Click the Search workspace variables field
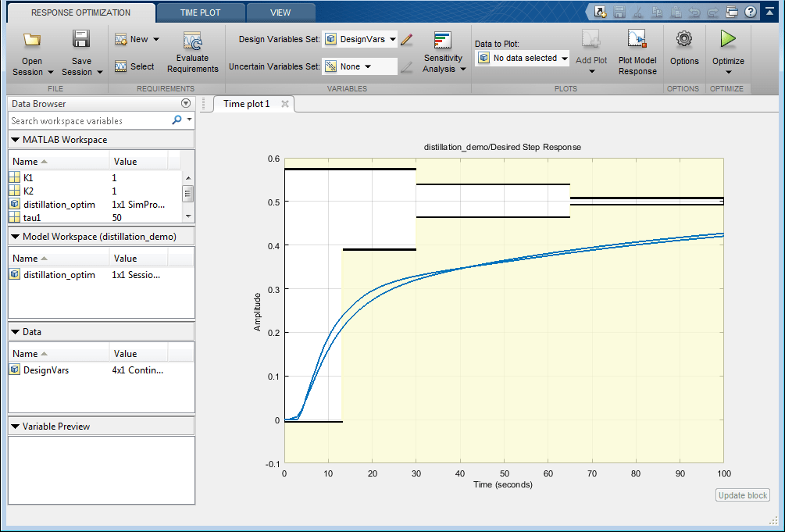 (90, 121)
